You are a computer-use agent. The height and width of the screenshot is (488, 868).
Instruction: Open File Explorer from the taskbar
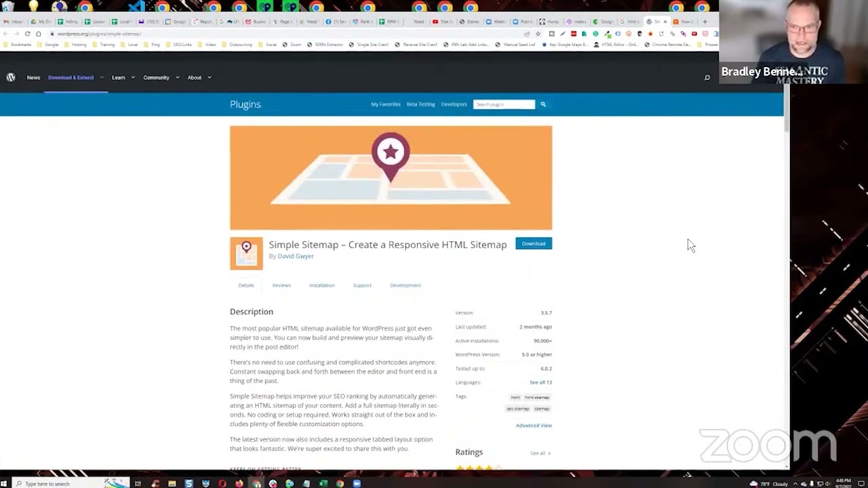tap(172, 483)
